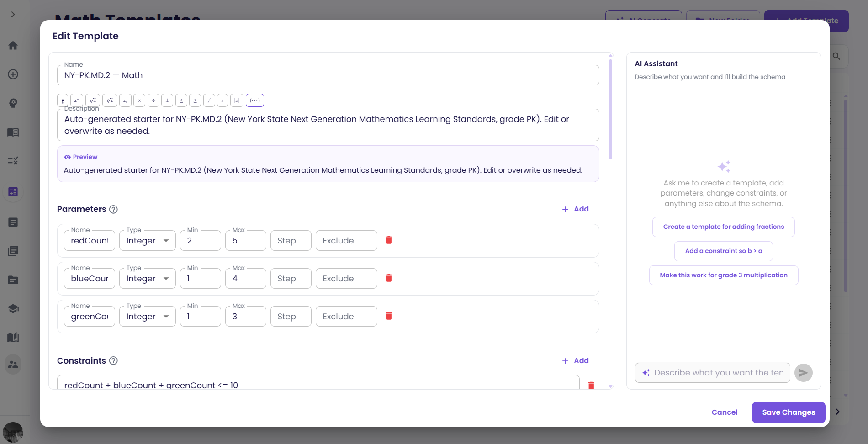Delete the blueCount parameter row
The image size is (868, 444).
click(389, 278)
